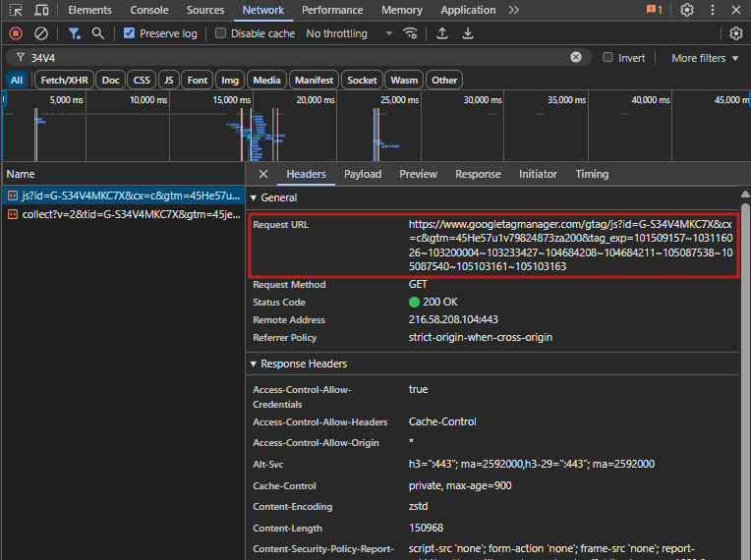The height and width of the screenshot is (560, 751).
Task: Click the inspect element selector icon
Action: [x=16, y=10]
